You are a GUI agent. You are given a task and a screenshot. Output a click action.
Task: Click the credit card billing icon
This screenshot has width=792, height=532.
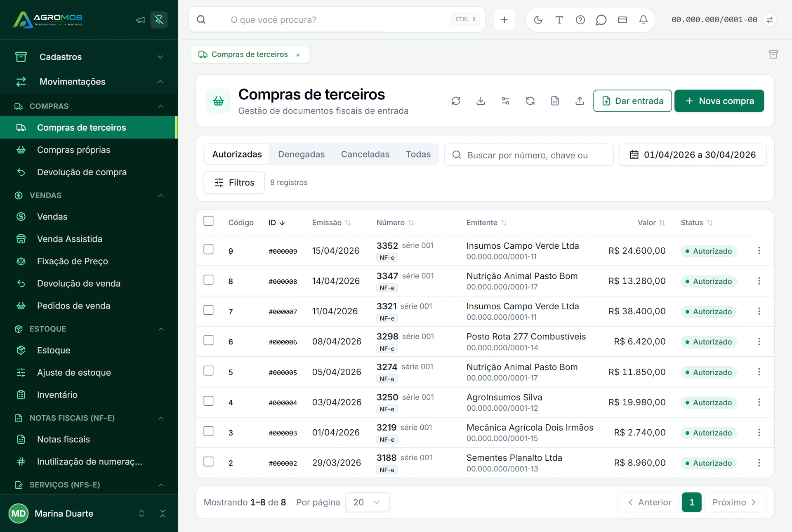click(x=622, y=20)
